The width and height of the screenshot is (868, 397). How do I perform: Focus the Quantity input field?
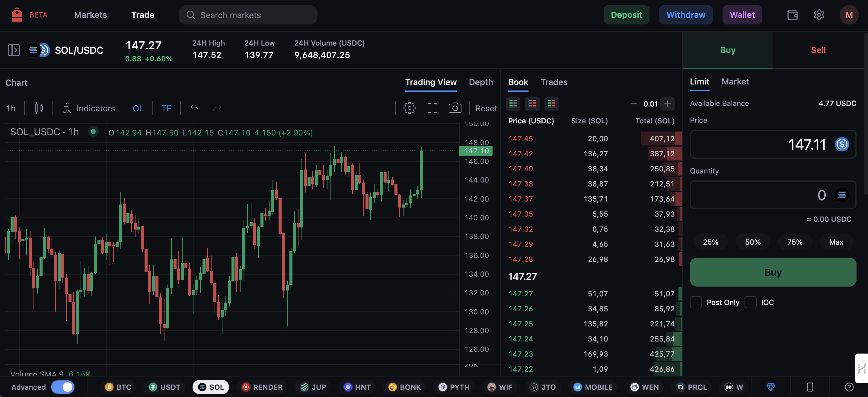click(x=773, y=195)
